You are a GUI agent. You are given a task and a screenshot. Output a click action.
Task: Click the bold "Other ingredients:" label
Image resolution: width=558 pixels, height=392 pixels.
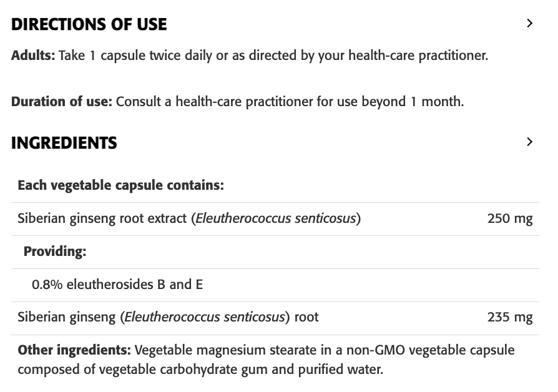(x=74, y=350)
